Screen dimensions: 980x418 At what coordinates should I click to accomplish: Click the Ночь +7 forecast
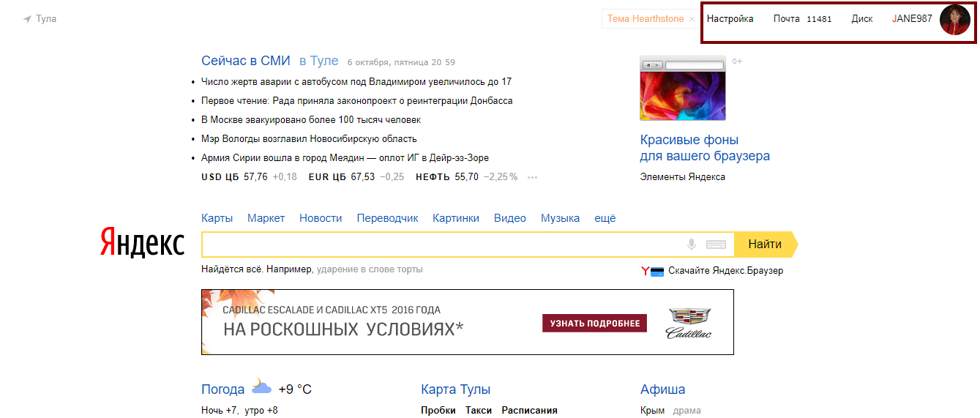pyautogui.click(x=220, y=411)
